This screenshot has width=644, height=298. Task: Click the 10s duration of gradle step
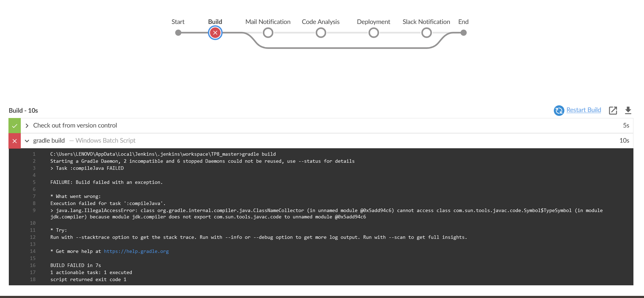coord(624,141)
